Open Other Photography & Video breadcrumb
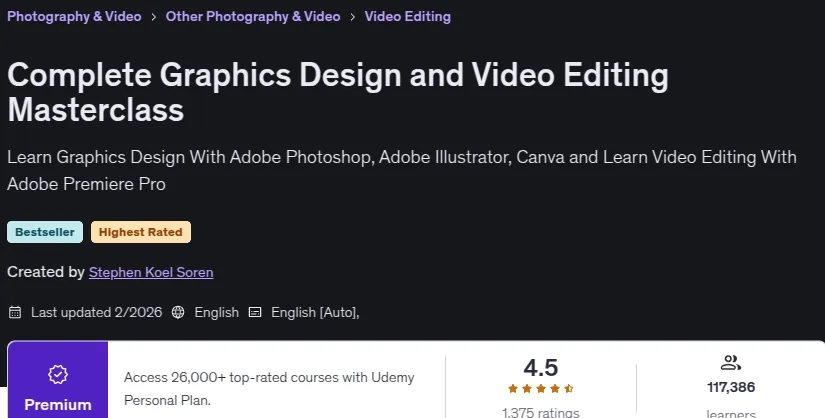The width and height of the screenshot is (825, 418). pyautogui.click(x=253, y=16)
